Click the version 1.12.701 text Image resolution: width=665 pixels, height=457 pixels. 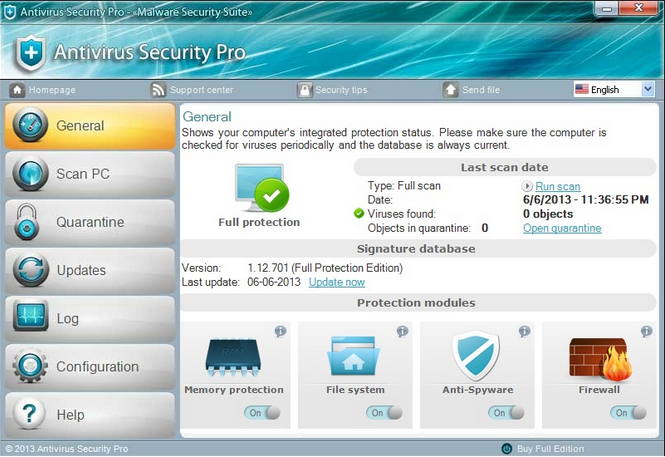(325, 268)
